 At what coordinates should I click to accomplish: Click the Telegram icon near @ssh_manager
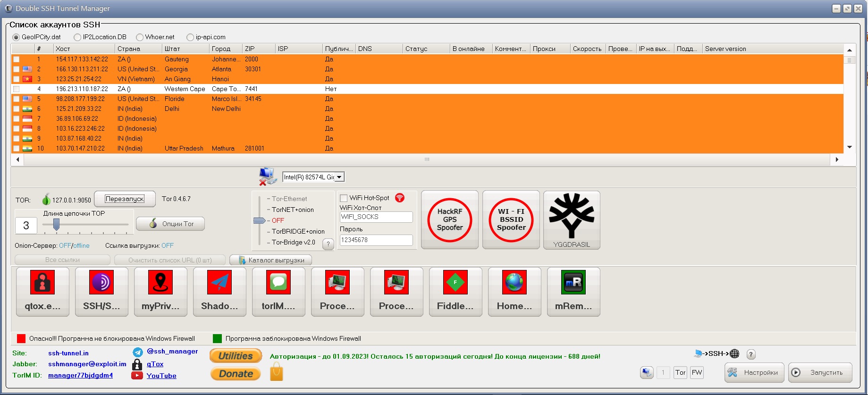pos(137,352)
